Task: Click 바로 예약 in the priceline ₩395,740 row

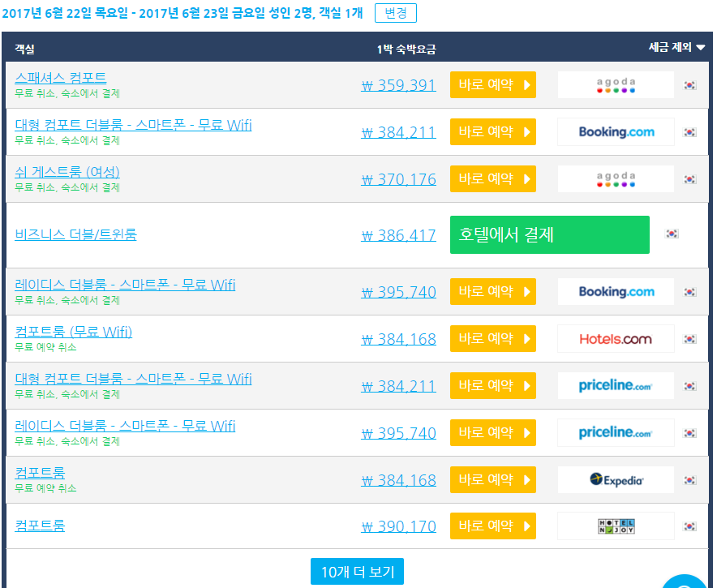Action: pyautogui.click(x=493, y=432)
